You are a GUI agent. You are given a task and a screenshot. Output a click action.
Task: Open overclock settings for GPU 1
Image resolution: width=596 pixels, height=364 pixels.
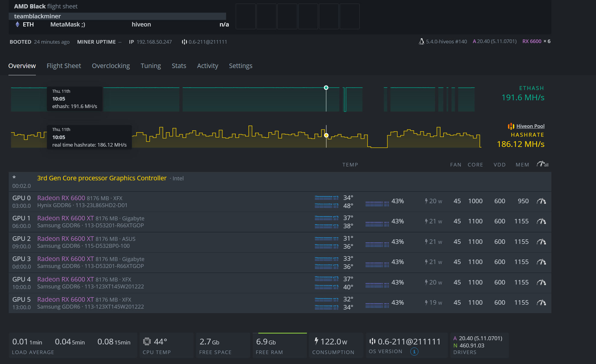coord(541,221)
